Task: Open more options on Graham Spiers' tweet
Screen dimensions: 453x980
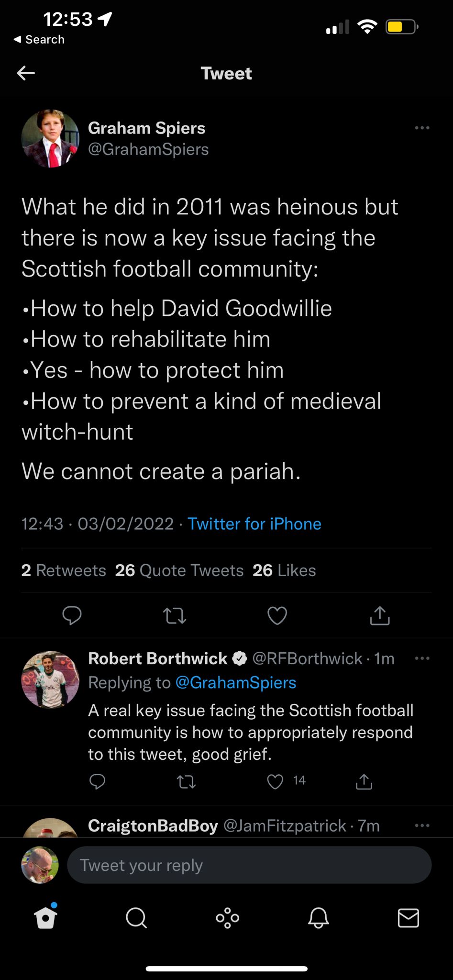Action: [422, 128]
